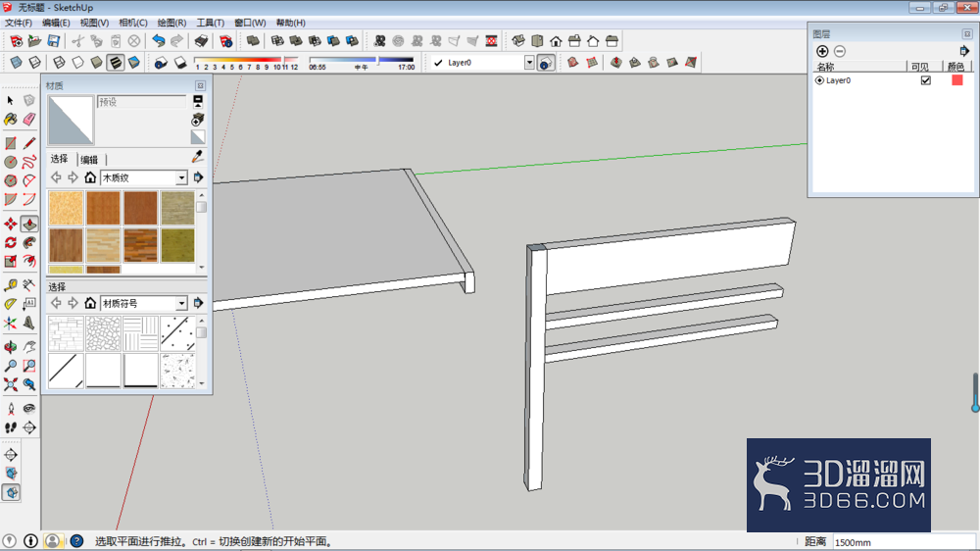The height and width of the screenshot is (551, 980).
Task: Choose the Scale tool
Action: pos(11,262)
